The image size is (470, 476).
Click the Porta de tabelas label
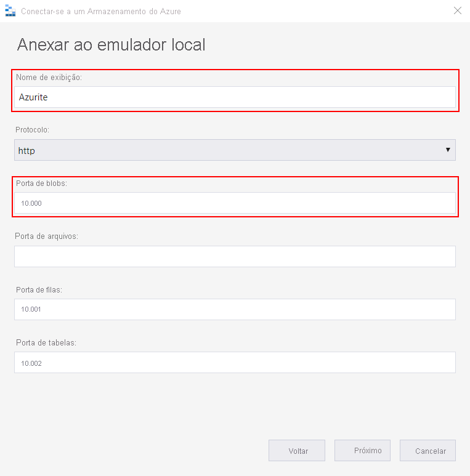click(x=46, y=343)
